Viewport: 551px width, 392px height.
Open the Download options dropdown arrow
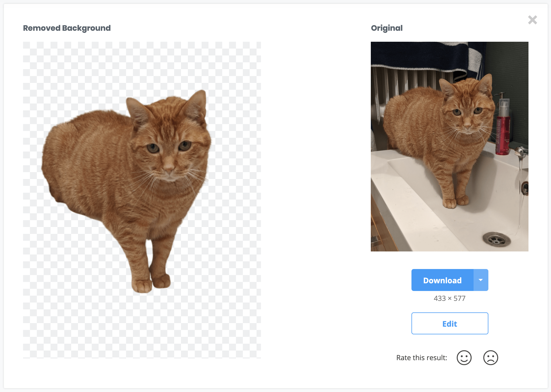(x=481, y=280)
